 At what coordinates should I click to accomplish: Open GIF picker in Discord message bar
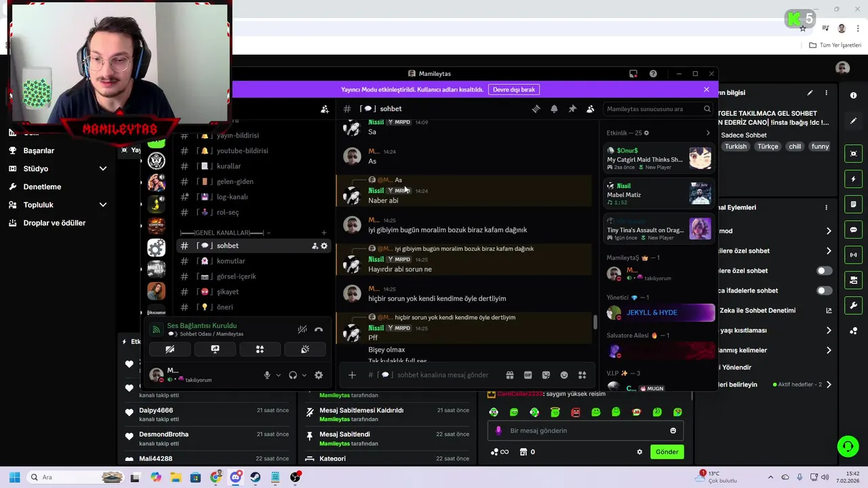coord(528,375)
